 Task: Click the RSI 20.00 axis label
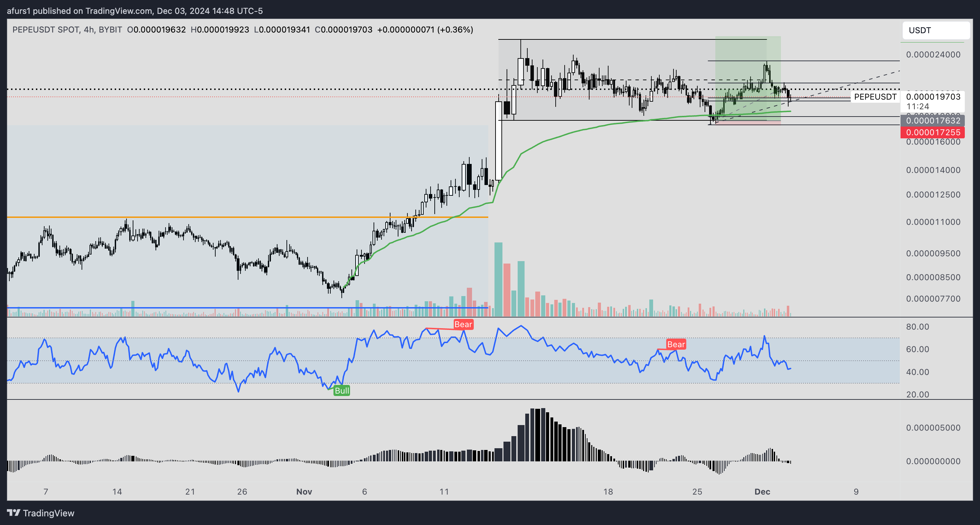917,394
